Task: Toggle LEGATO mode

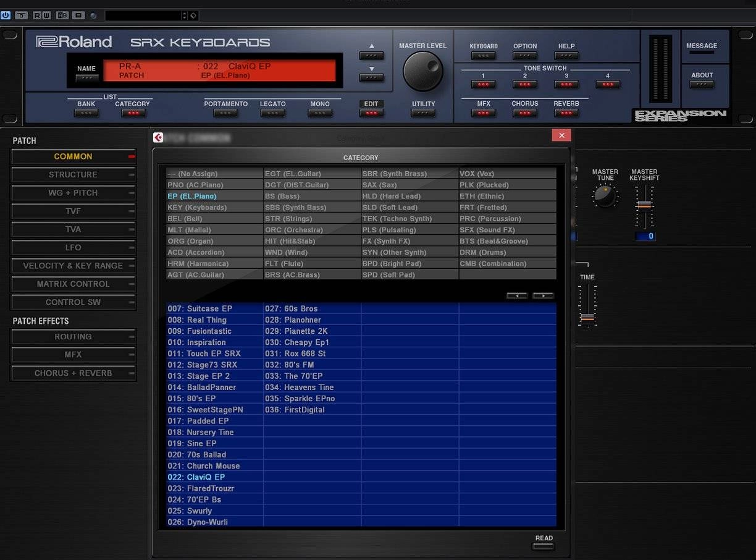Action: (272, 113)
